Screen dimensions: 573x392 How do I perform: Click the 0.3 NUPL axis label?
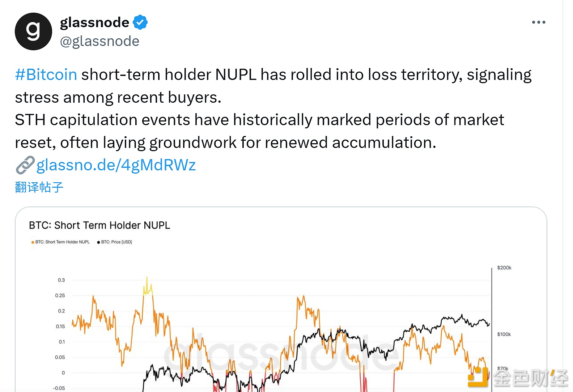point(61,280)
